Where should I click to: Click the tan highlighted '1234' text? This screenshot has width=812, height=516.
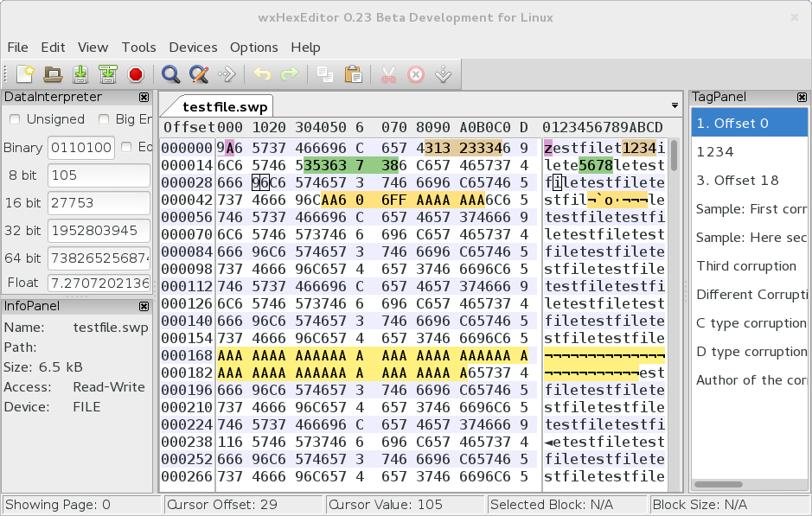[x=639, y=148]
